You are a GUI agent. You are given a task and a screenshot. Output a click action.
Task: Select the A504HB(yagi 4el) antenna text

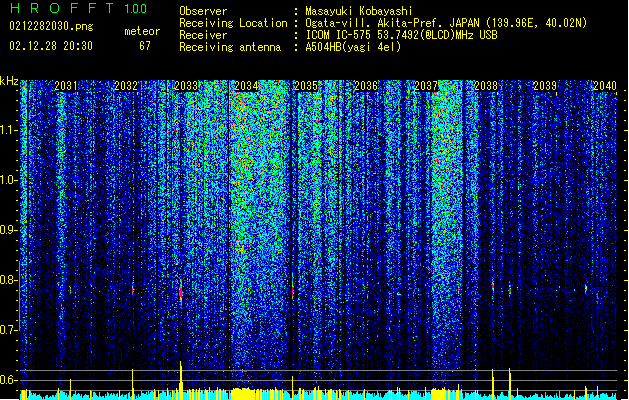(x=353, y=47)
